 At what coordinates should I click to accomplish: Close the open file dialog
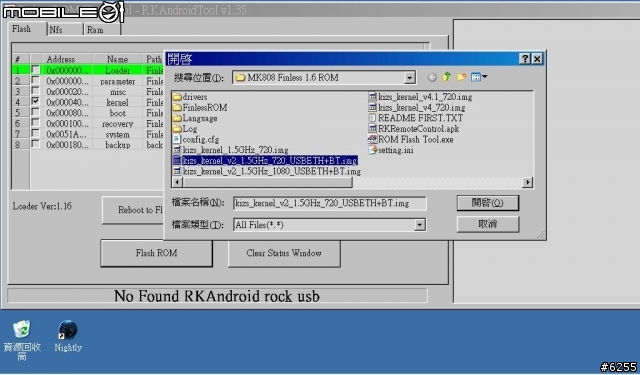[x=537, y=59]
